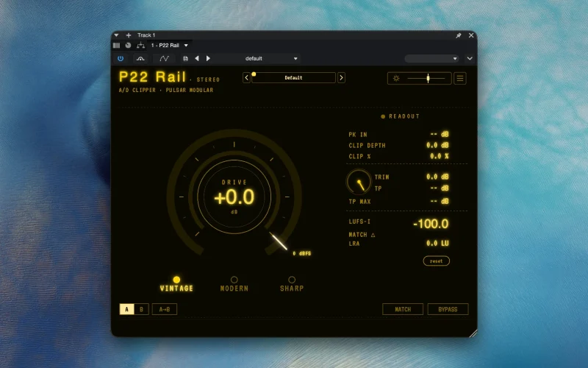The height and width of the screenshot is (368, 588).
Task: Click the sidechain arc icon
Action: pos(140,59)
